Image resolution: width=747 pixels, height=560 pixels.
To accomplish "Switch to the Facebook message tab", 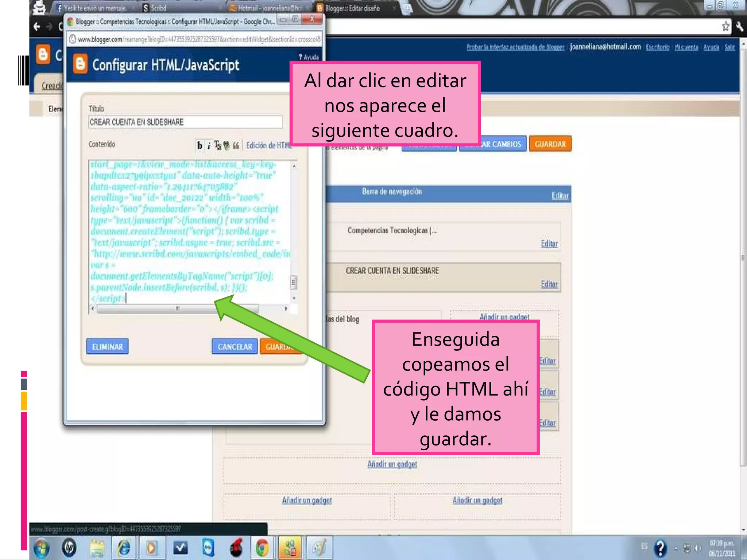I will (x=95, y=8).
